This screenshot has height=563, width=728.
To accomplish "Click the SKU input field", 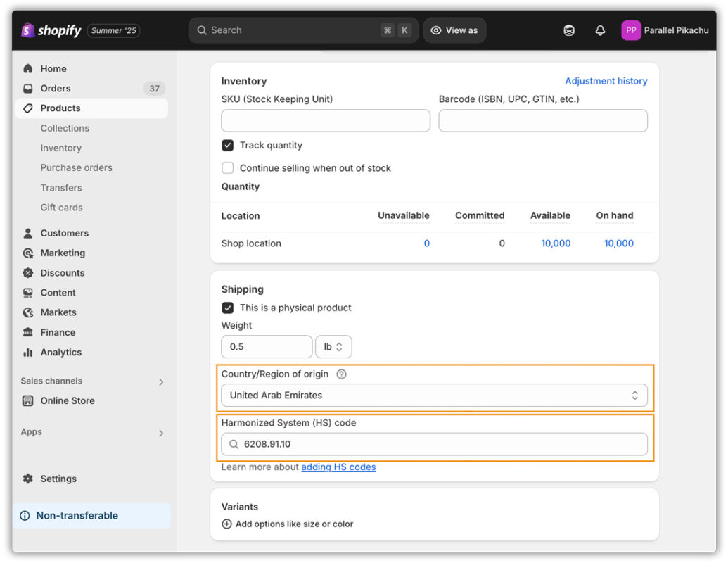I will click(326, 121).
